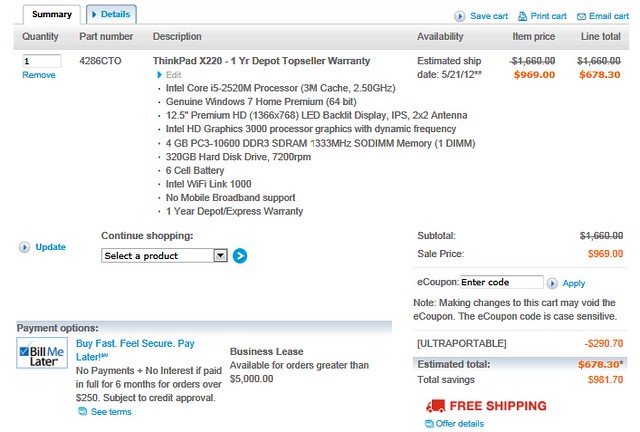Image resolution: width=640 pixels, height=432 pixels.
Task: Focus the eCoupon Enter code field
Action: point(502,282)
